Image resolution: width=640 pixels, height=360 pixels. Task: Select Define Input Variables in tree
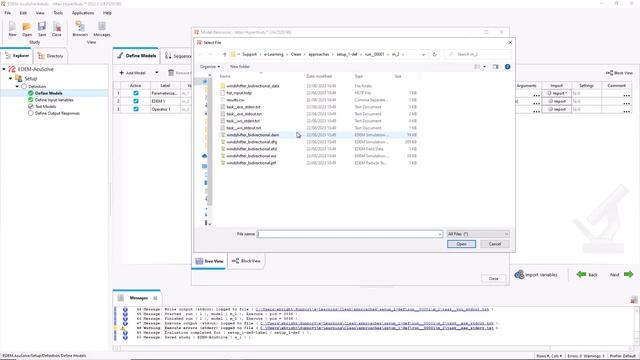tap(54, 100)
